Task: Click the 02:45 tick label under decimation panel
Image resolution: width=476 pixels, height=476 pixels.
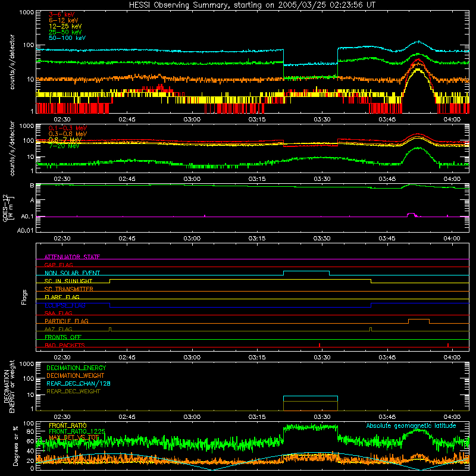Action: [127, 417]
